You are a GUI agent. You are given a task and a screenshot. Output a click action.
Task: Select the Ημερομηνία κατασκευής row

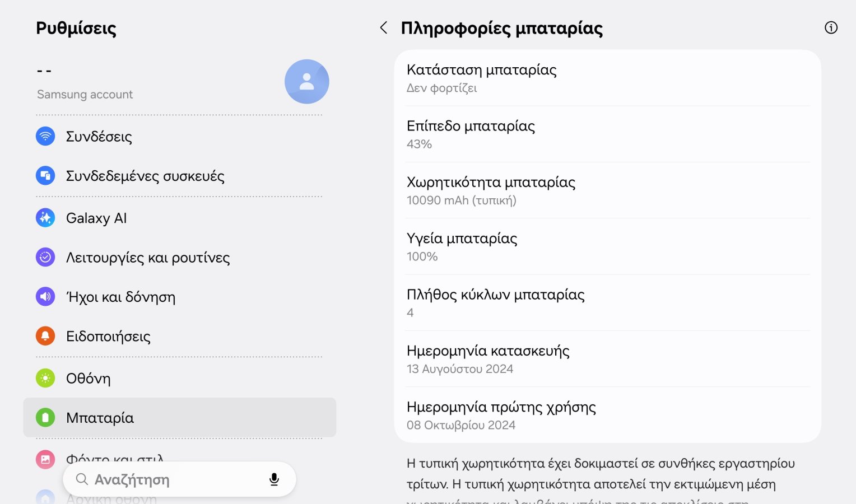(608, 359)
